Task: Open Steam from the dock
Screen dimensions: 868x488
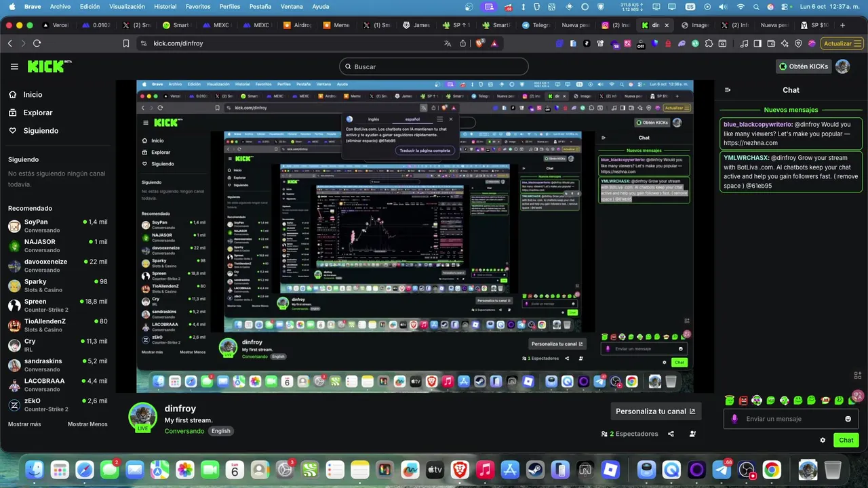Action: 535,469
